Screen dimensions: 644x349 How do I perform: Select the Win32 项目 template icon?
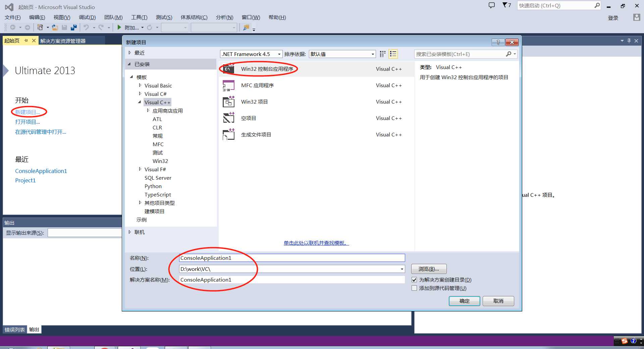click(228, 102)
